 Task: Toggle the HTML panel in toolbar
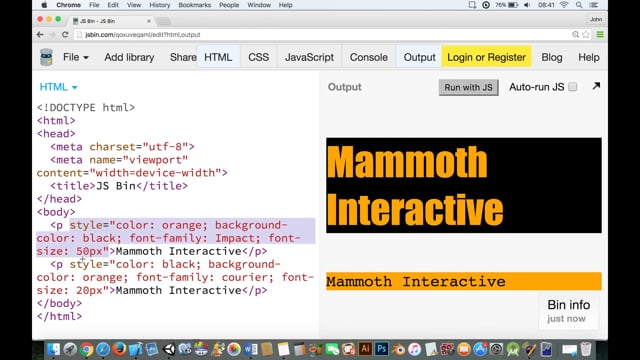pos(218,57)
